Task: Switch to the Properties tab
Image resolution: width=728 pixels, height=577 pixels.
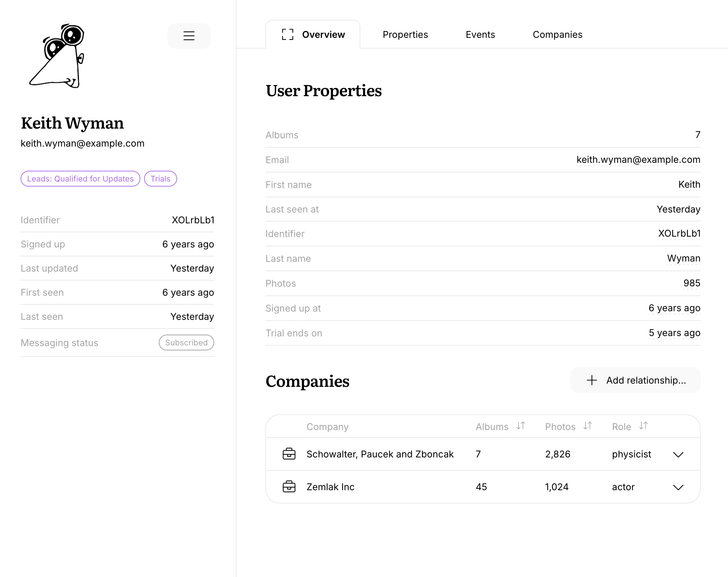Action: [x=405, y=34]
